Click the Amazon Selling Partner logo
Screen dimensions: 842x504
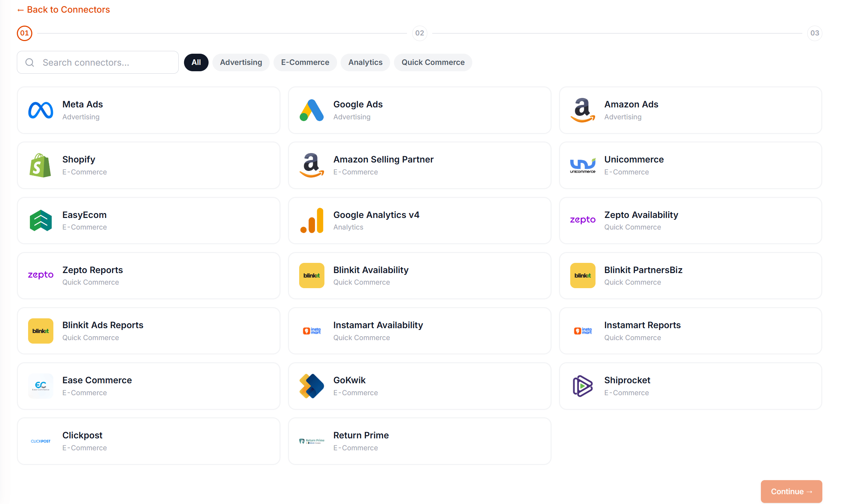(312, 165)
